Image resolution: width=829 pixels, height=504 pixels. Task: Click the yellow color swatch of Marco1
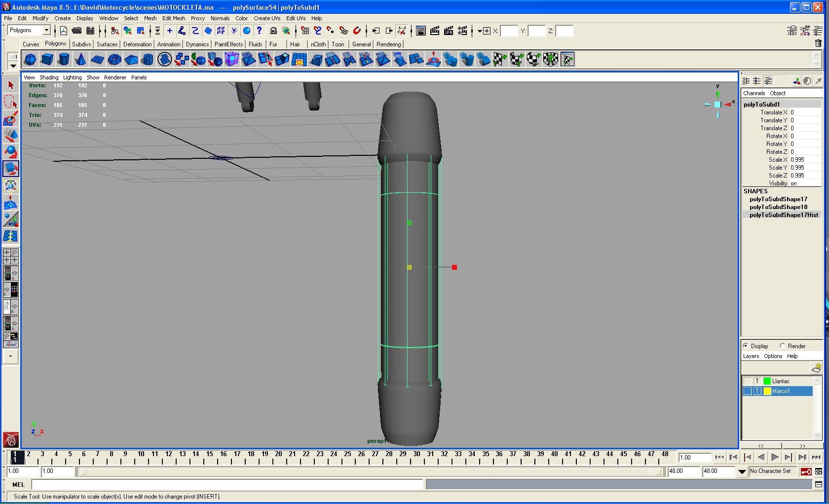[x=767, y=391]
